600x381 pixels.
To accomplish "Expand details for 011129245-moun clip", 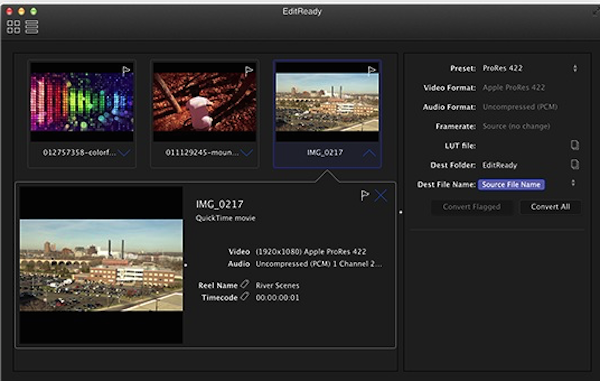I will tap(247, 153).
